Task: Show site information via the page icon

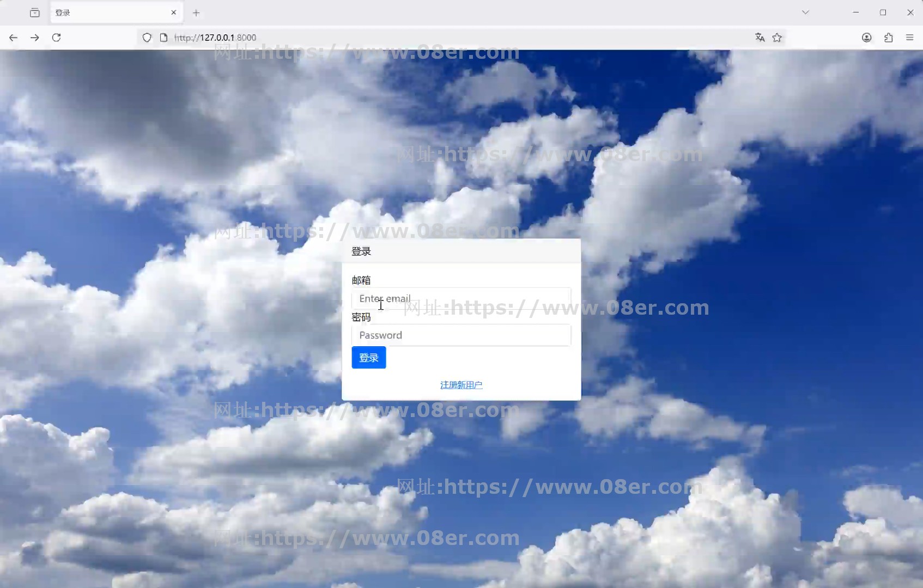Action: pos(163,38)
